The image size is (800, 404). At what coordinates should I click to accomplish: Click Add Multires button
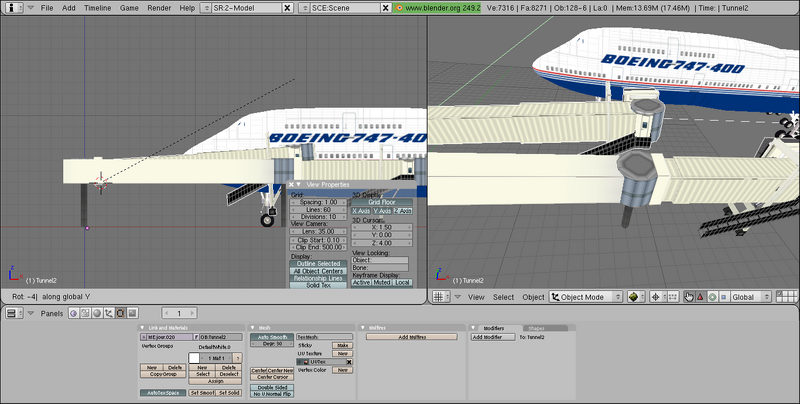(412, 337)
